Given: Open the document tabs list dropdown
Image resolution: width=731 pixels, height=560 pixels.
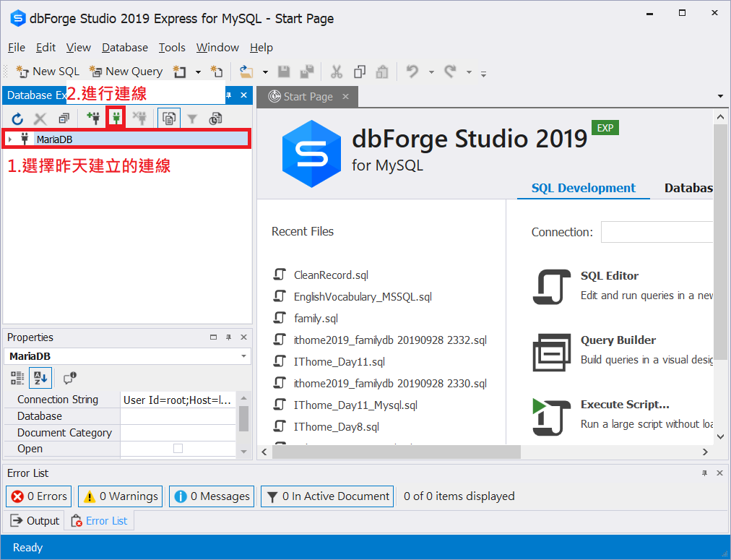Looking at the screenshot, I should (x=721, y=96).
